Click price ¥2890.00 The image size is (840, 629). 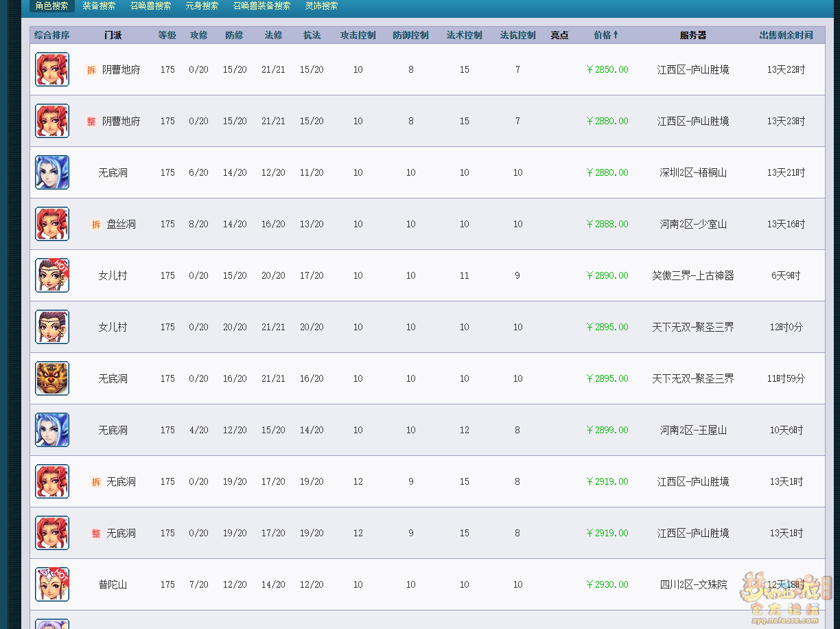pyautogui.click(x=607, y=275)
